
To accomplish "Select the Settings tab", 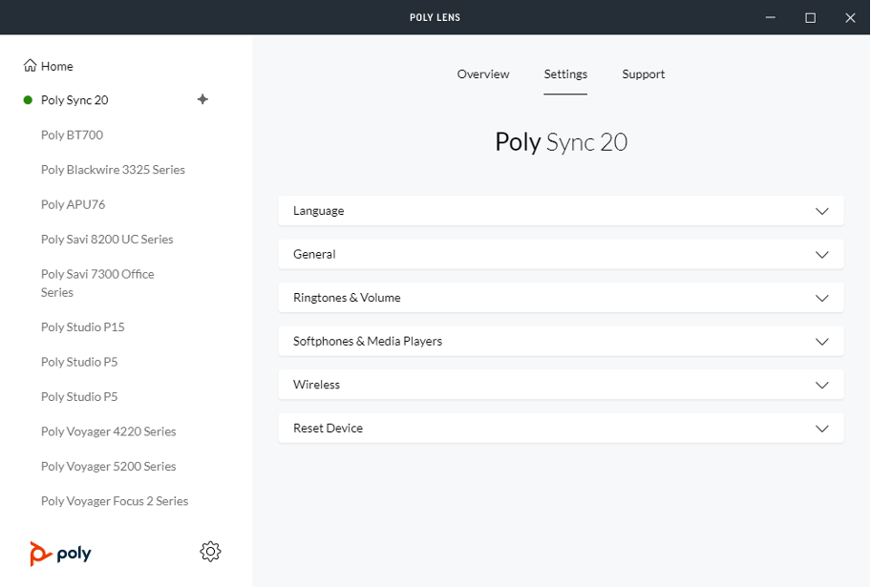I will point(565,74).
